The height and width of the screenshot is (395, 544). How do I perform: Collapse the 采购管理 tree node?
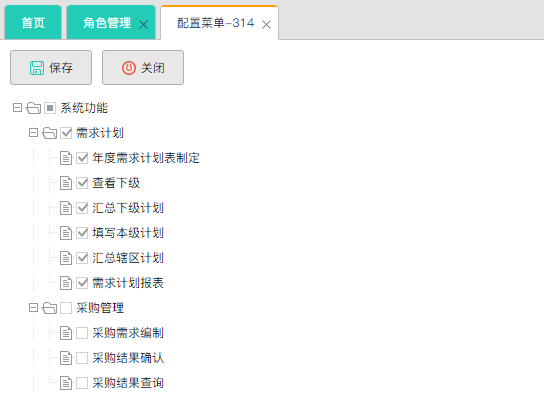33,308
